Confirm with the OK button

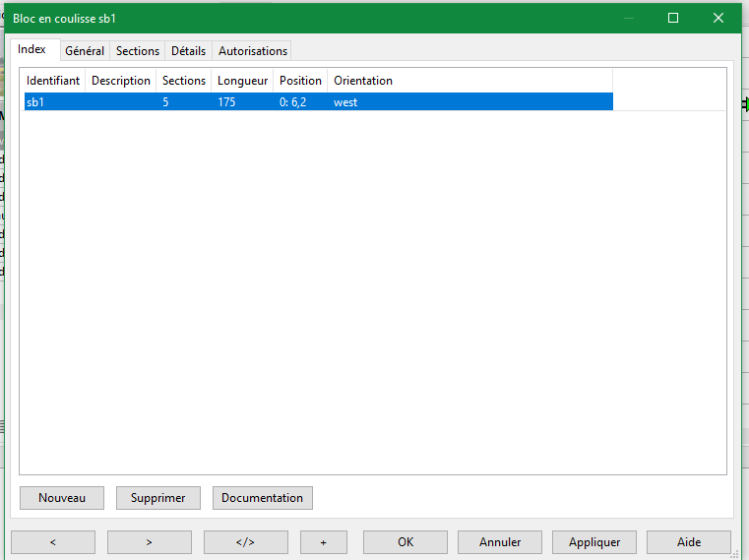pos(406,542)
